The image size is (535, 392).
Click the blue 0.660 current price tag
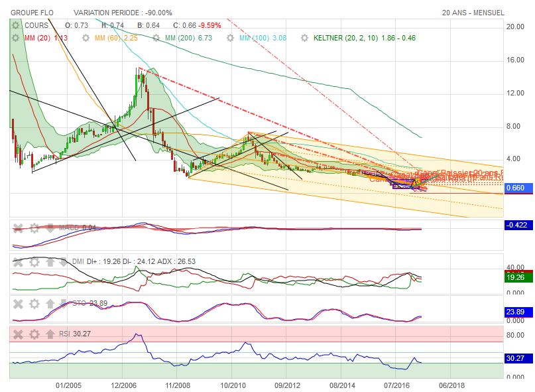tap(518, 188)
